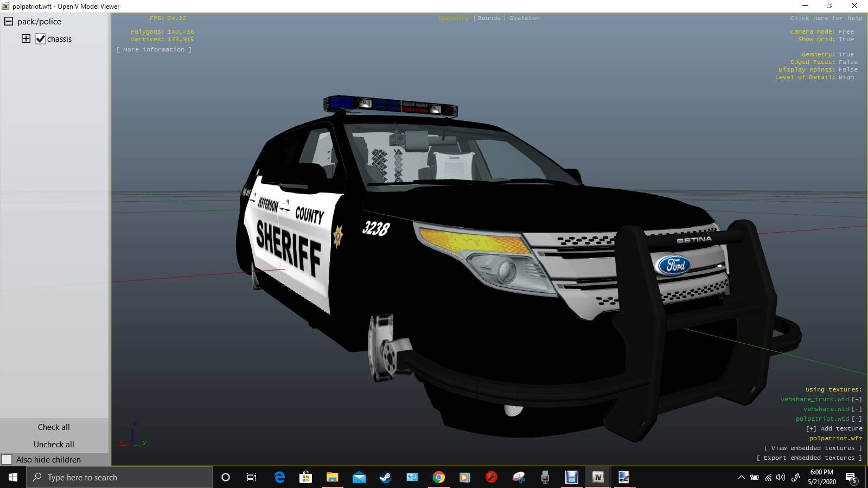Click the pen tray icon

point(796,477)
